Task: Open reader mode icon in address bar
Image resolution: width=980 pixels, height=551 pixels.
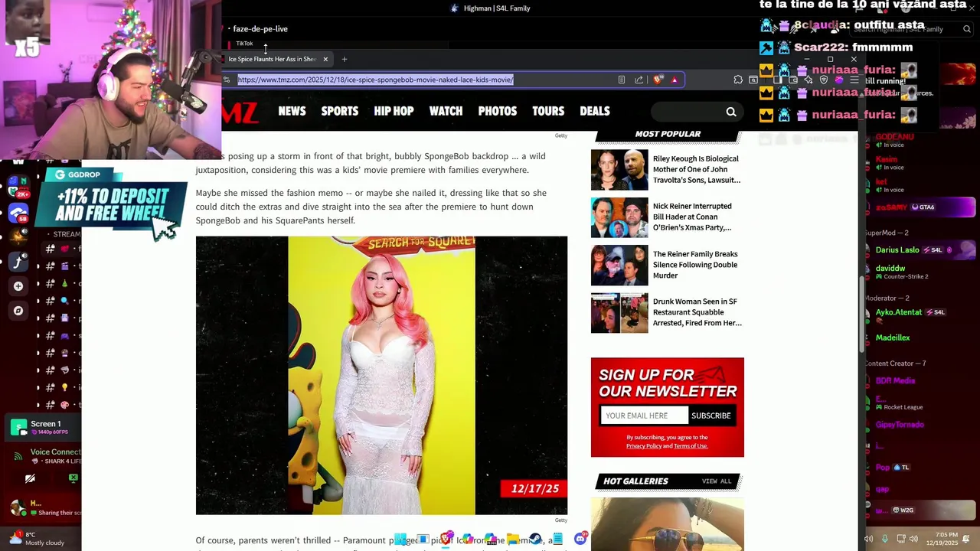Action: [x=621, y=80]
